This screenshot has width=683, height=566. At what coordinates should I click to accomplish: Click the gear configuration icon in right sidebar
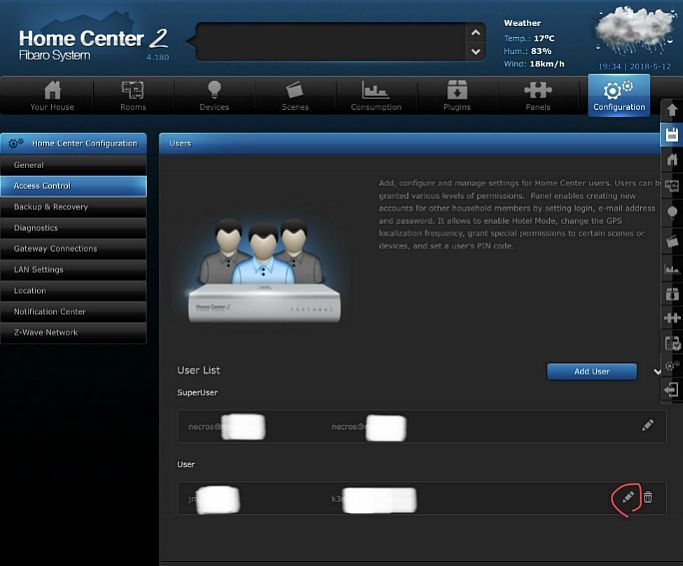(672, 366)
